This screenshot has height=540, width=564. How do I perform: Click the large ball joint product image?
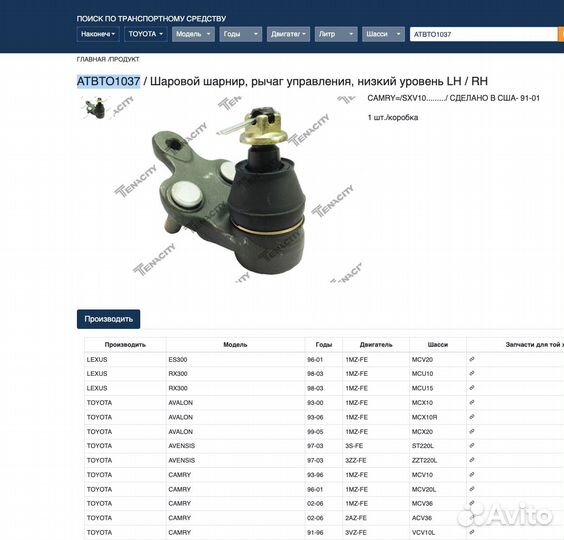229,190
